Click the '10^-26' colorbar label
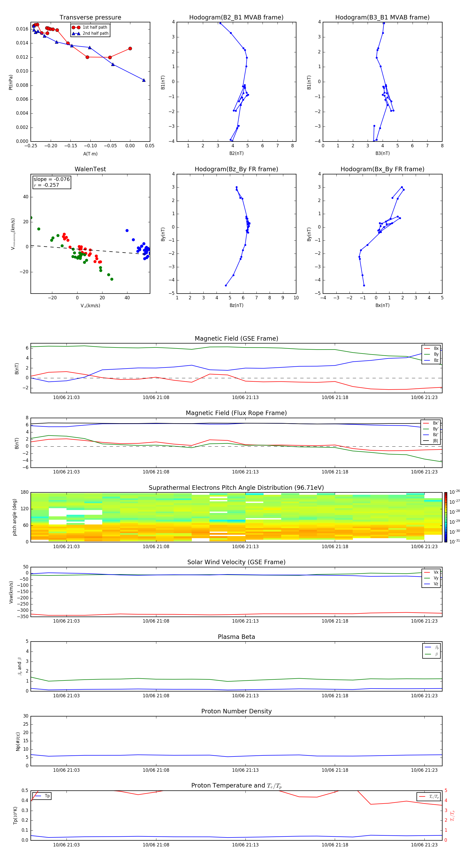473x868 pixels. point(455,492)
